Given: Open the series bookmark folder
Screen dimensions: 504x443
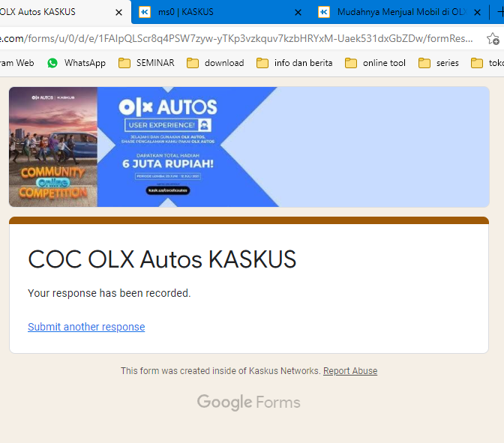Looking at the screenshot, I should click(439, 63).
